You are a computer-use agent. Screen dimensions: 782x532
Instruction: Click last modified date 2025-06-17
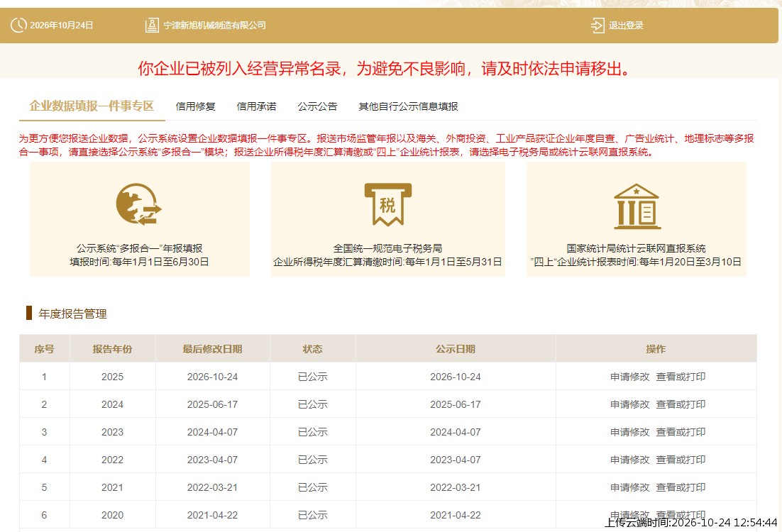pyautogui.click(x=212, y=404)
